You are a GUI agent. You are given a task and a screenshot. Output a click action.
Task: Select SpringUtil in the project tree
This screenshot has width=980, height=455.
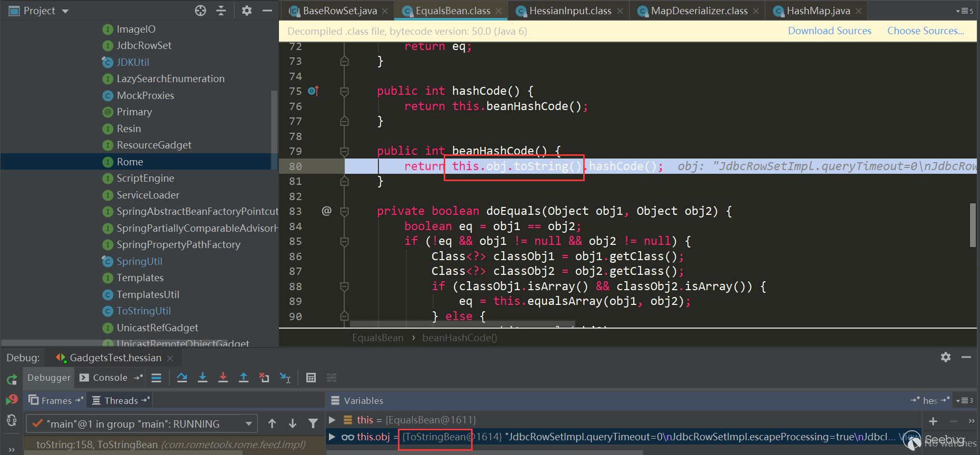pos(139,261)
